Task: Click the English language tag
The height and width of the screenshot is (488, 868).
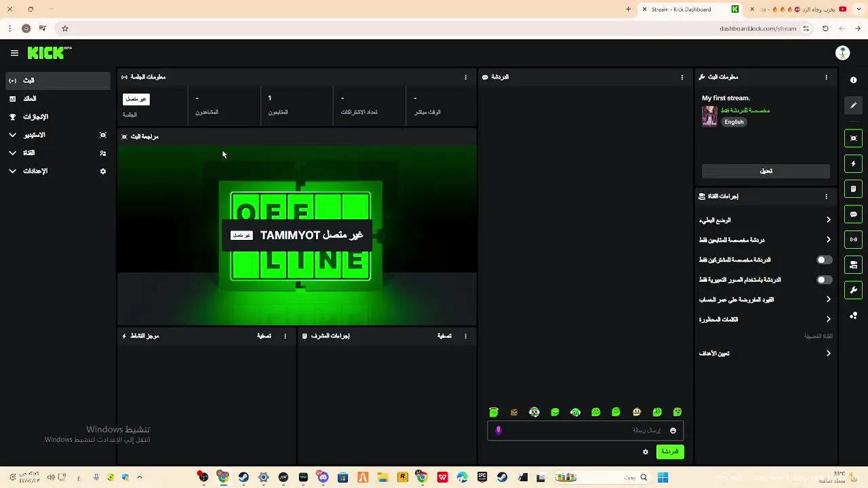Action: [734, 122]
